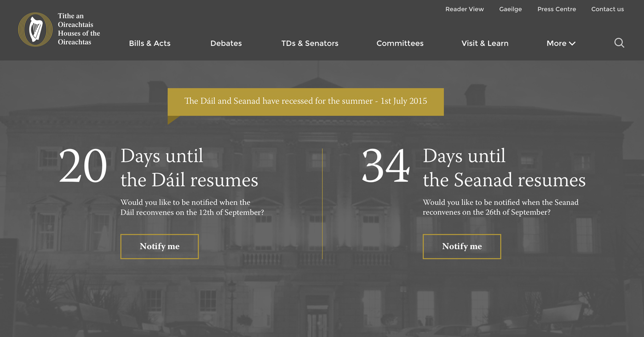Image resolution: width=644 pixels, height=337 pixels.
Task: Click the Dáil reconvening notification text
Action: coord(192,207)
